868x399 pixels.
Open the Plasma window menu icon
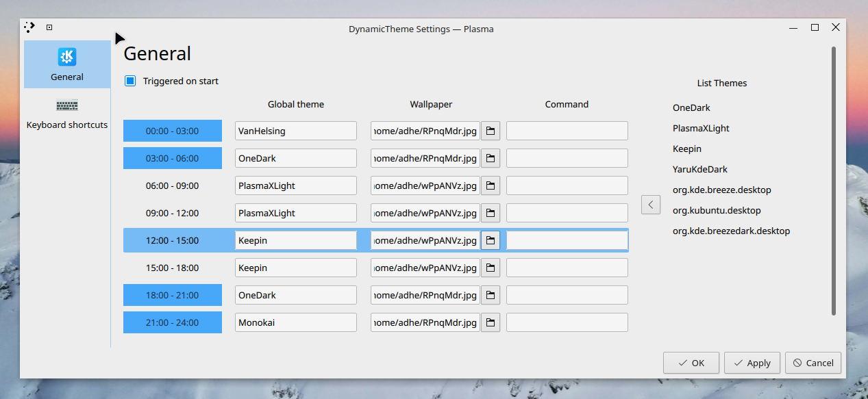tap(29, 27)
